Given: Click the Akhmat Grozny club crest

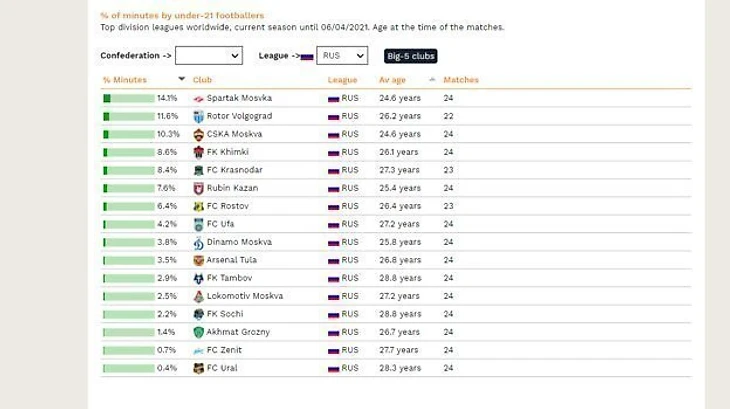Looking at the screenshot, I should (x=198, y=332).
